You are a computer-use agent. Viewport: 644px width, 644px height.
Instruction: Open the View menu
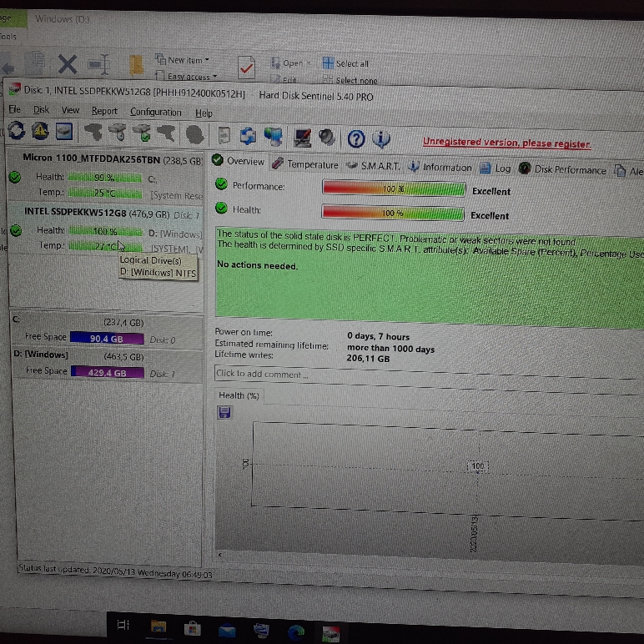pos(70,110)
